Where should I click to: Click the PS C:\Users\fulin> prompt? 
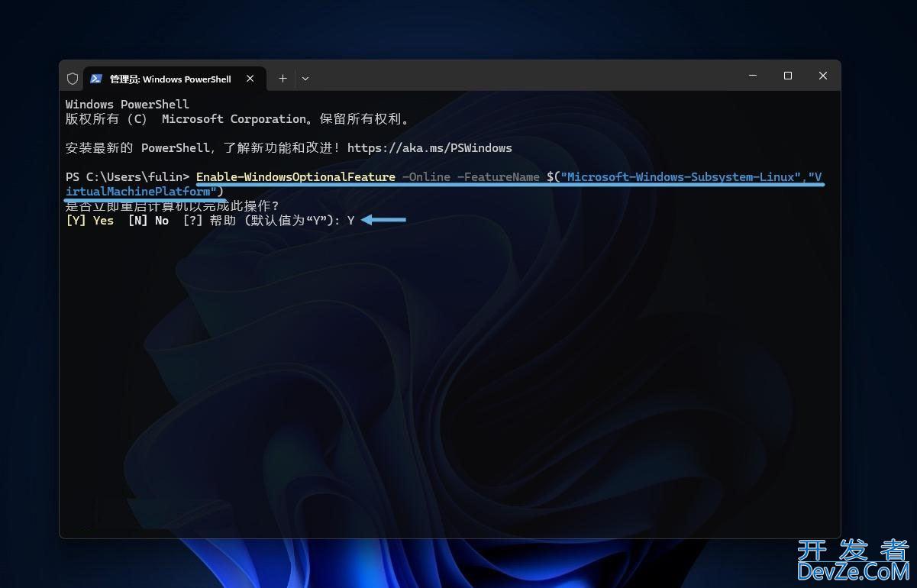coord(128,177)
